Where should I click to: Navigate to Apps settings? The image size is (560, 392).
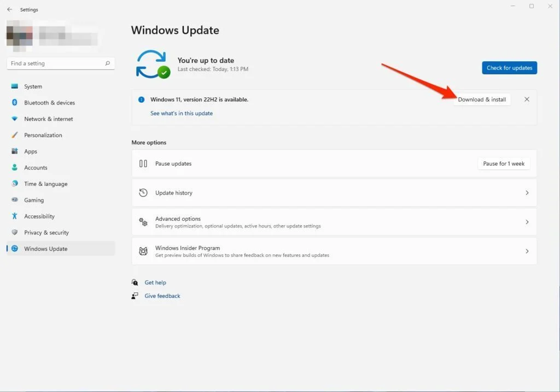pyautogui.click(x=61, y=151)
